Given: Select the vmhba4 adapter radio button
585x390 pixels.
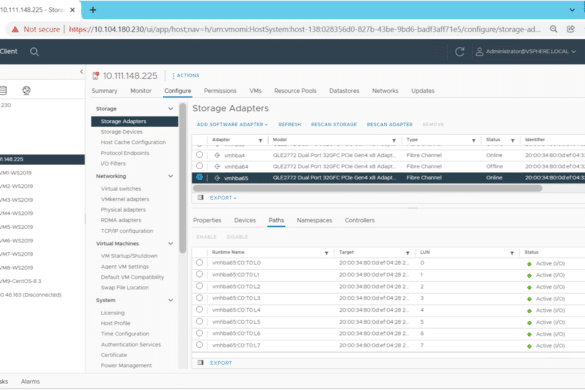Looking at the screenshot, I should click(x=200, y=155).
